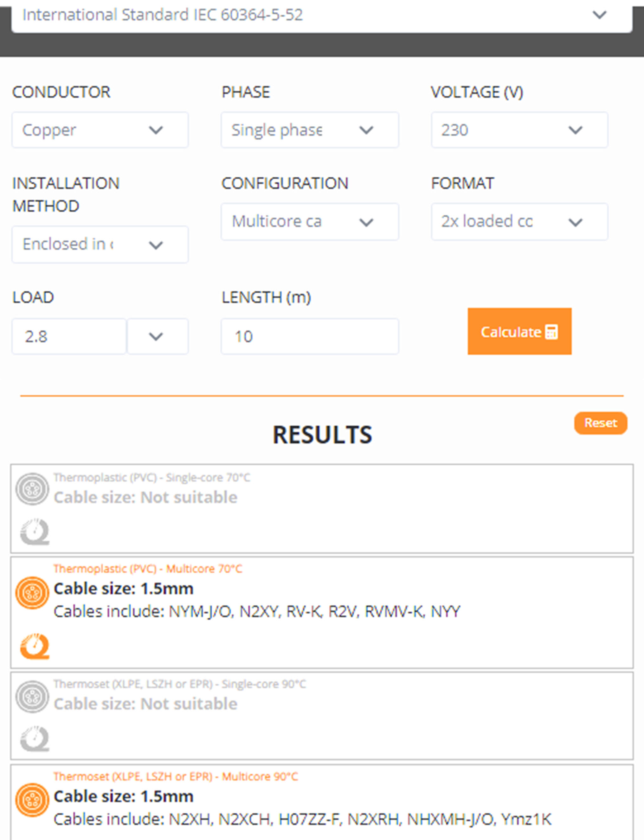Click the Load input field showing 2.8
The height and width of the screenshot is (840, 644).
coord(69,336)
